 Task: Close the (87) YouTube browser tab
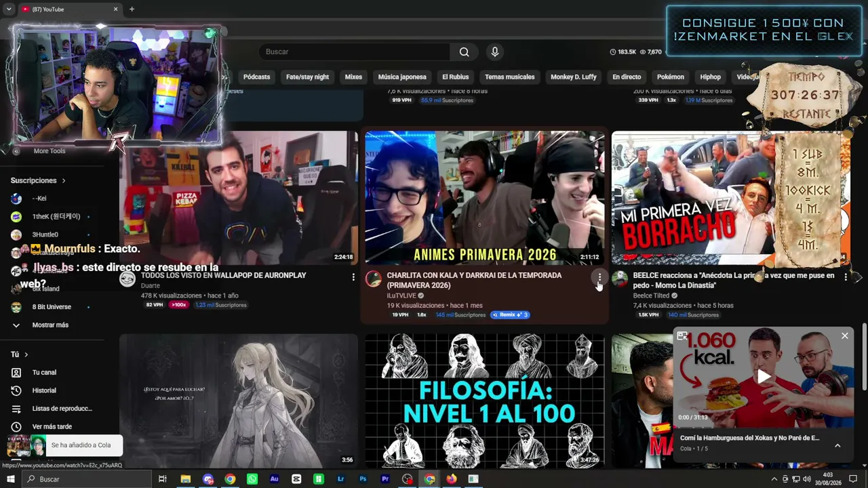[x=115, y=9]
